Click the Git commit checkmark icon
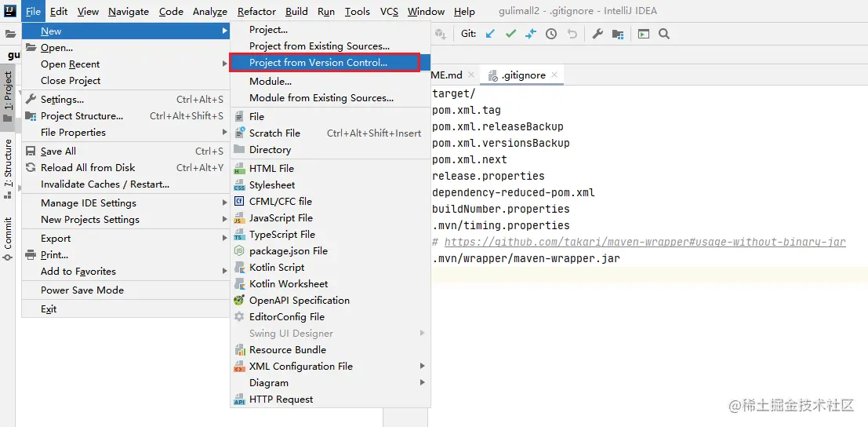This screenshot has height=427, width=868. coord(510,35)
